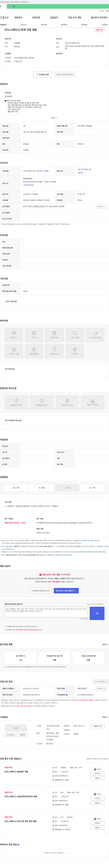Expand 채용 담당자 정보 열람하기
Image resolution: width=109 pixels, height=868 pixels.
pos(66,591)
